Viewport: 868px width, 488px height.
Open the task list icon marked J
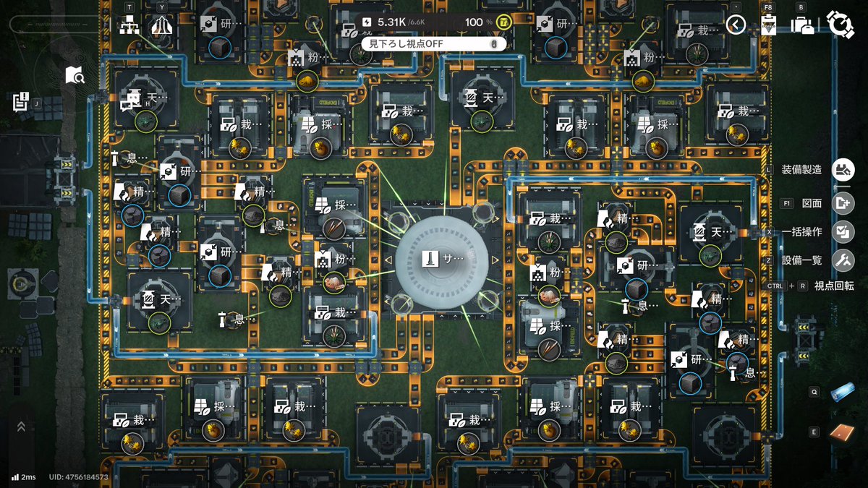coord(20,101)
